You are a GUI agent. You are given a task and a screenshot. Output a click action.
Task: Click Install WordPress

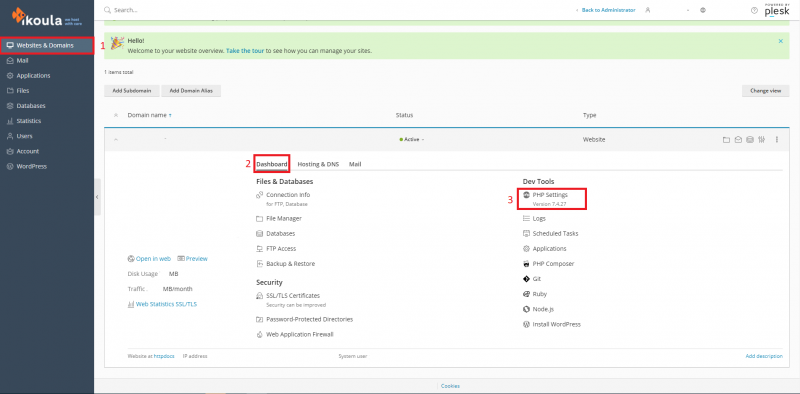click(x=557, y=325)
